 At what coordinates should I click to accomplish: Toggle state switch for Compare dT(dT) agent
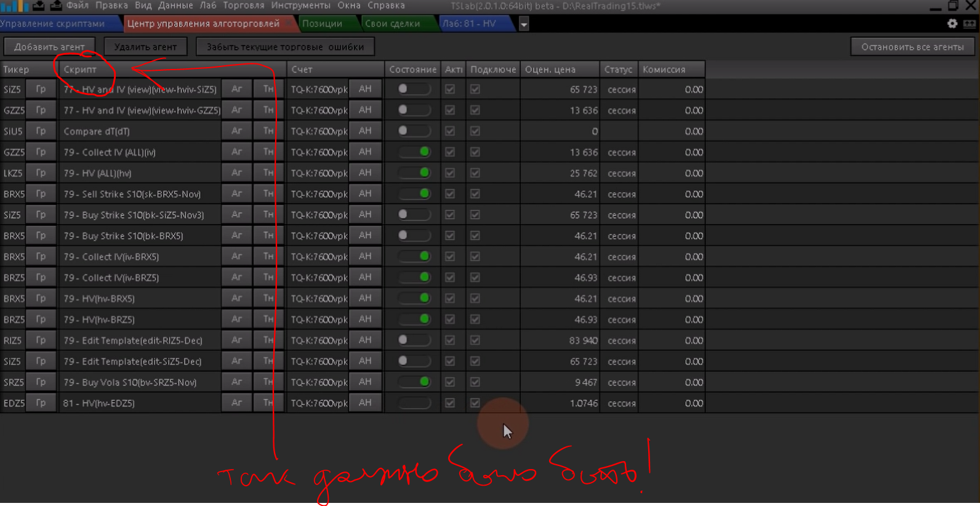[414, 131]
